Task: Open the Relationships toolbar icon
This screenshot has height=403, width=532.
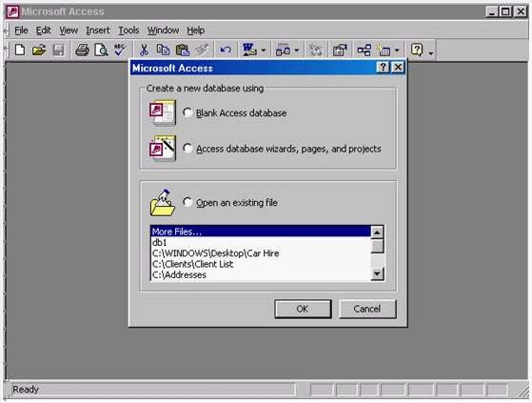Action: [365, 50]
